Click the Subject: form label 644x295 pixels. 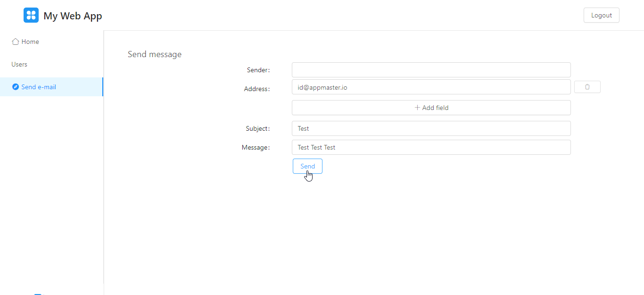click(258, 128)
